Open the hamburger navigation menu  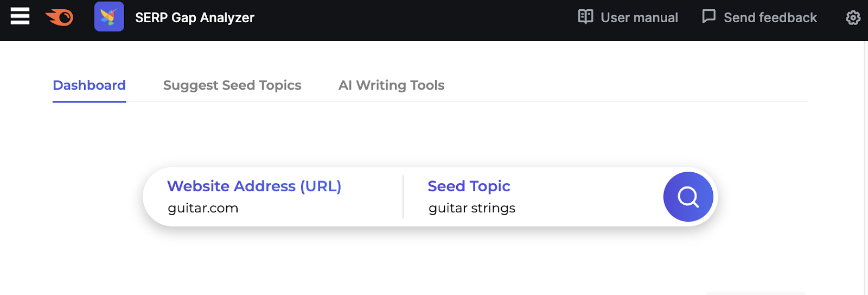point(20,16)
